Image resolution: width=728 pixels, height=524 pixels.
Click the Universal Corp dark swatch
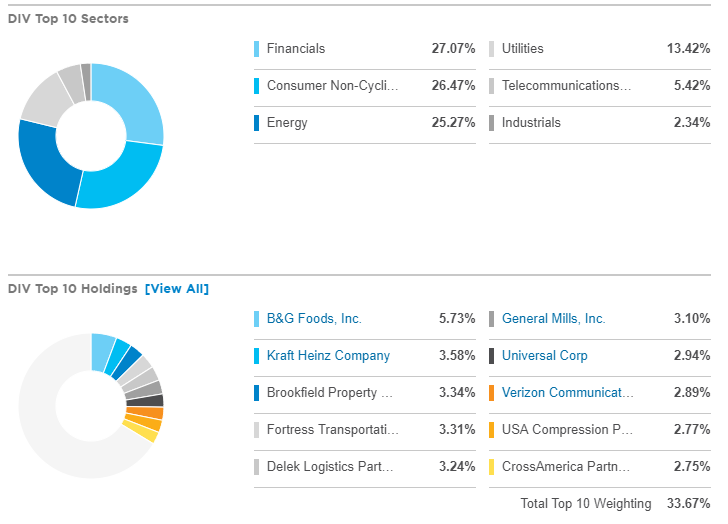[x=491, y=356]
